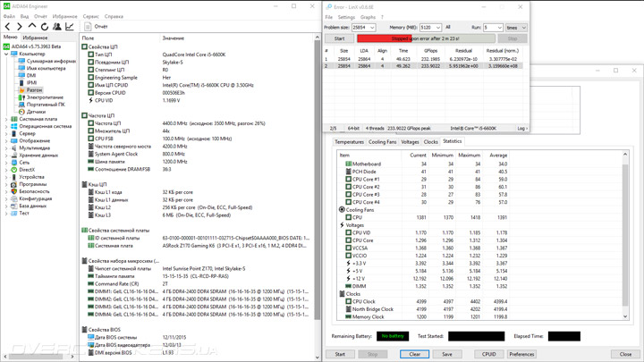Click the +12 V lightning icon
The image size is (644, 362).
pos(348,278)
